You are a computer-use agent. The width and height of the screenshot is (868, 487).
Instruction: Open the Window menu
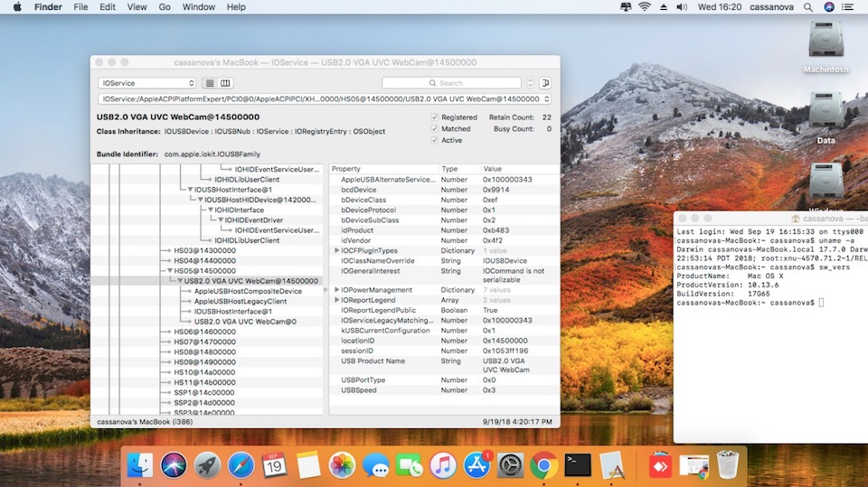[x=199, y=7]
